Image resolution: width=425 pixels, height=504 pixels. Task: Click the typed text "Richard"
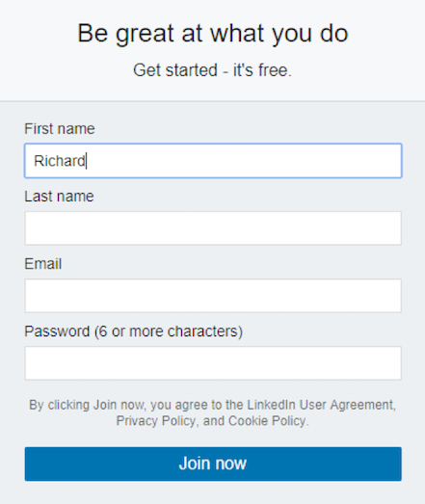[x=60, y=161]
